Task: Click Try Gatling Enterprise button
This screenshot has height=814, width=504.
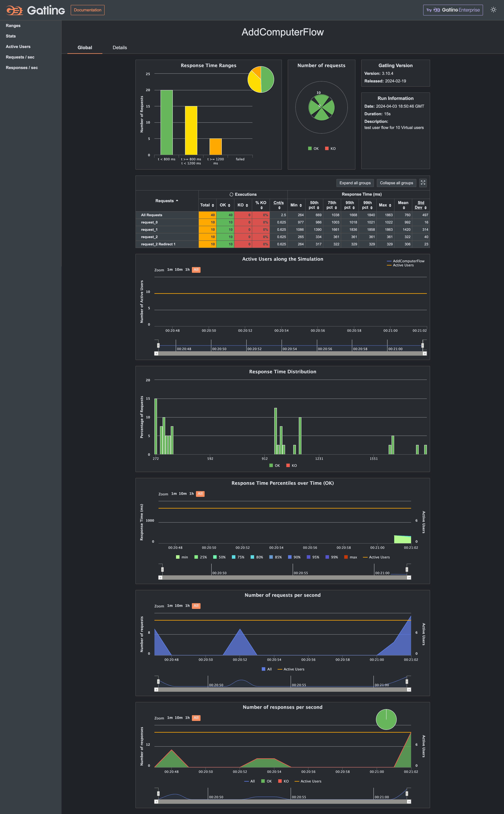Action: click(x=453, y=10)
